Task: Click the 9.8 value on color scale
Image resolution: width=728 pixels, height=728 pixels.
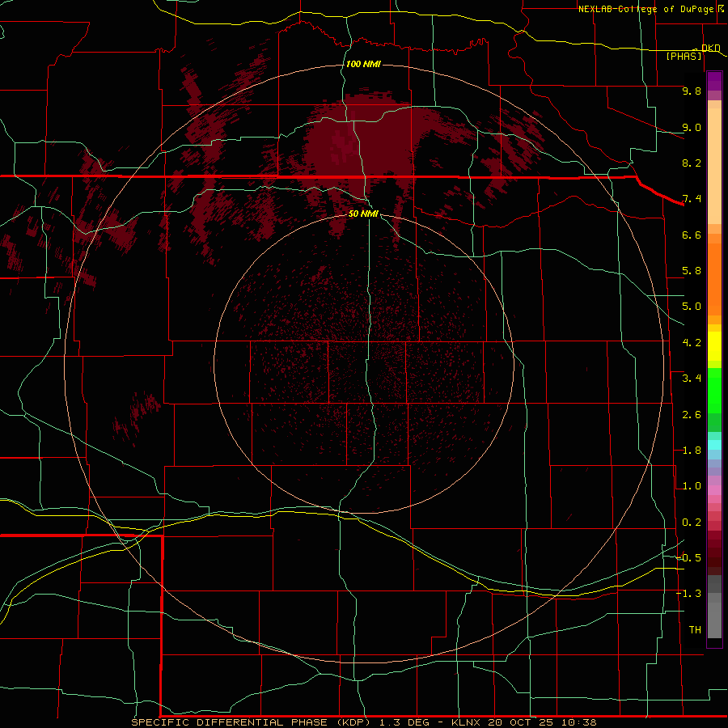Action: pos(692,91)
